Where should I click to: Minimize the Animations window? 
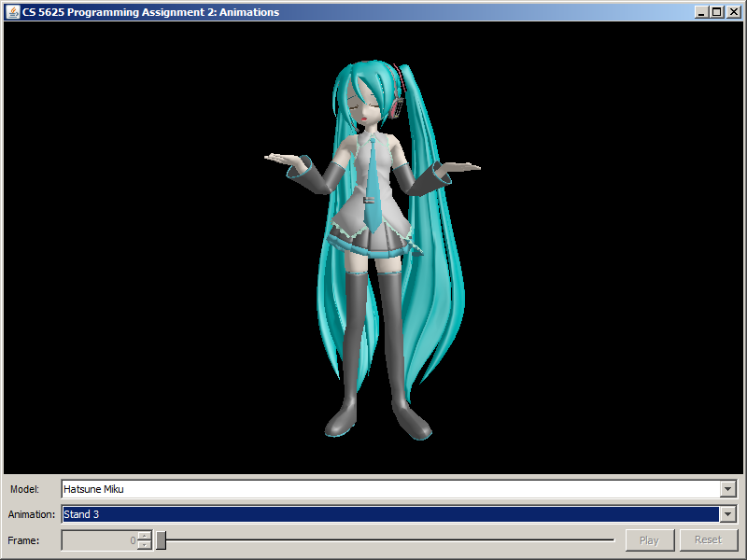tap(701, 12)
